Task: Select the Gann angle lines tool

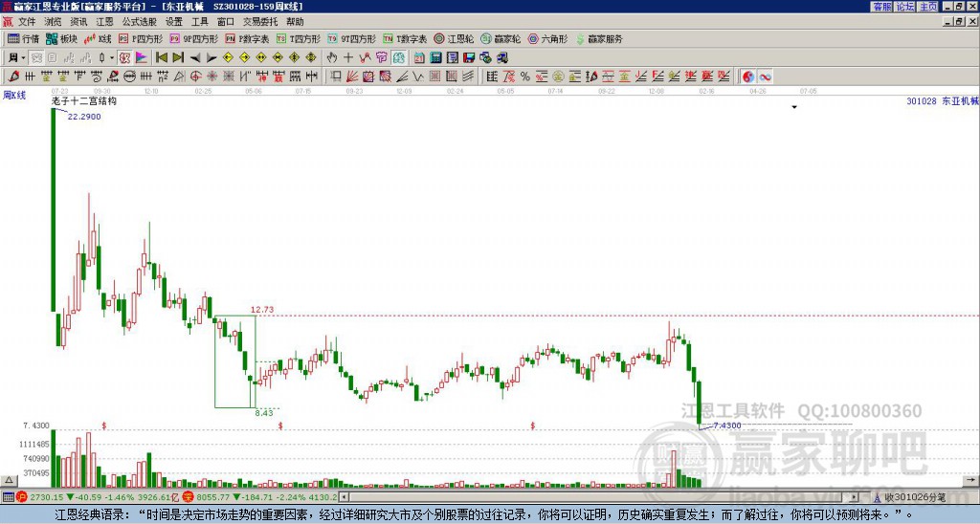Action: click(x=402, y=76)
